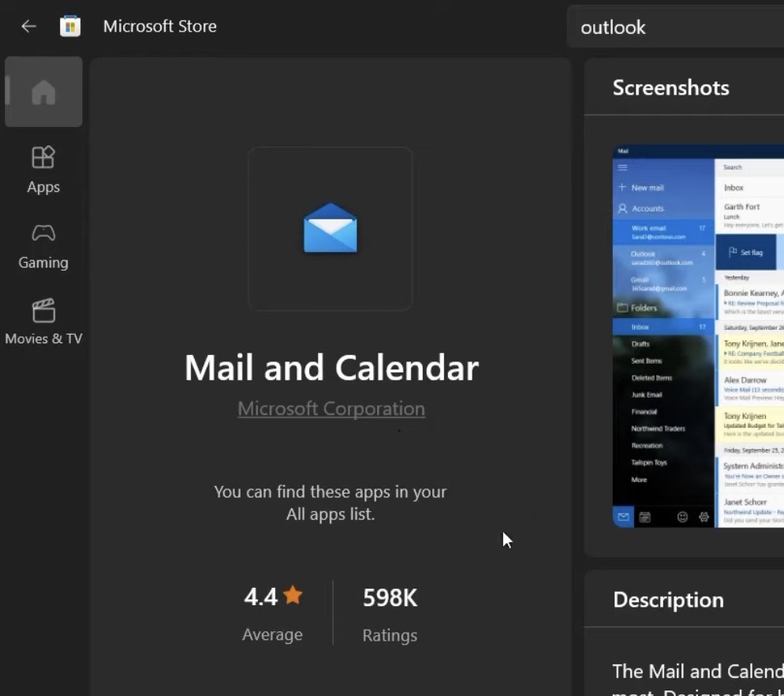Click the Microsoft Store logo icon
This screenshot has height=696, width=784.
pos(70,26)
